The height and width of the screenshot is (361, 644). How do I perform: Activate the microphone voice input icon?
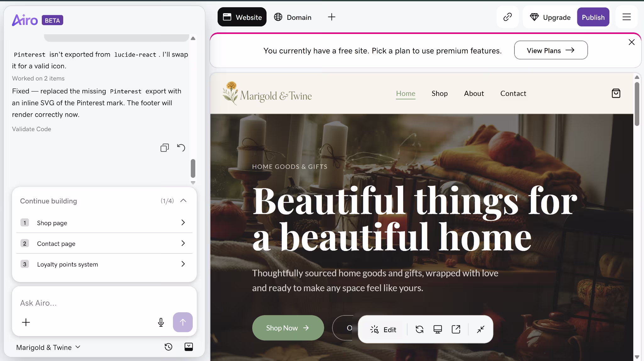point(161,322)
